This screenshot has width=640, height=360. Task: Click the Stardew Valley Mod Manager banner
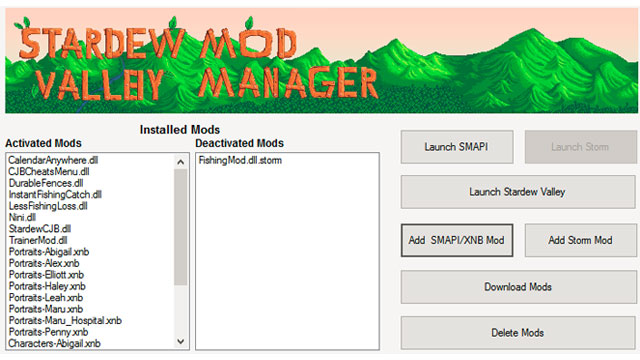(321, 60)
